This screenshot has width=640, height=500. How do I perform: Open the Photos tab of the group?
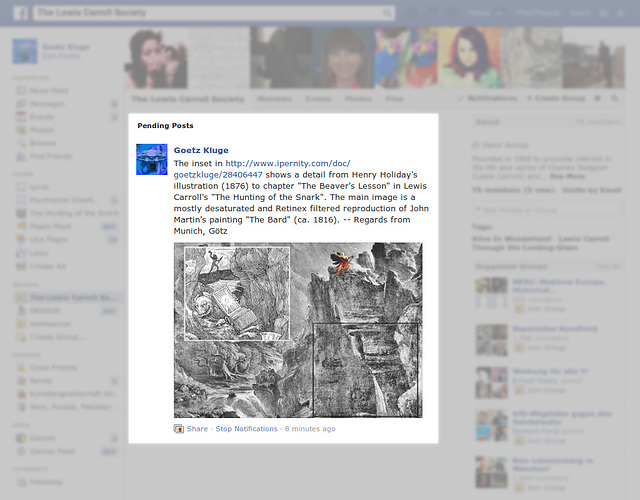(358, 99)
